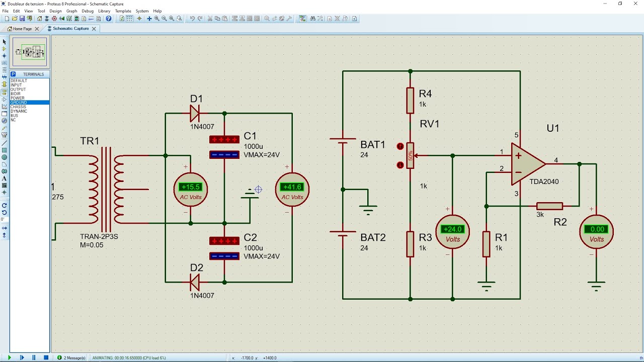Click the TDA2040 op-amp U1 symbol

point(528,164)
